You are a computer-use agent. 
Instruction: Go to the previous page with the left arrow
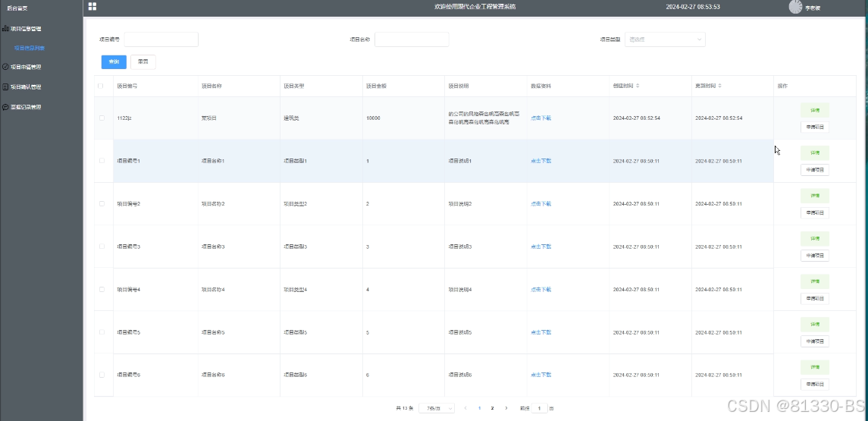[x=465, y=408]
